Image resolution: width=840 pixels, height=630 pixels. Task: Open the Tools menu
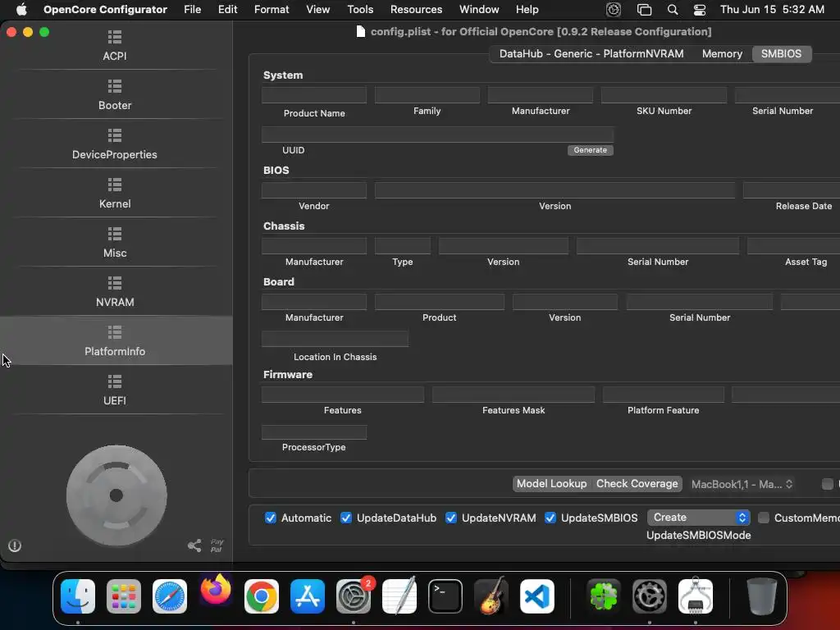click(360, 10)
